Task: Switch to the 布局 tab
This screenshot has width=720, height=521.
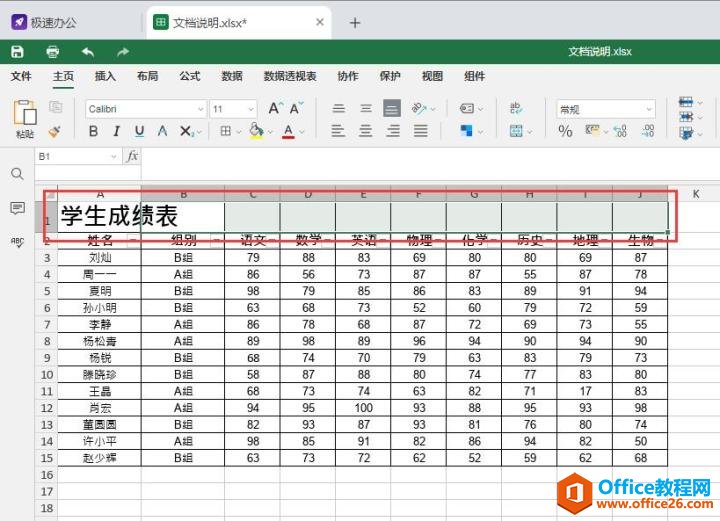Action: click(x=147, y=76)
